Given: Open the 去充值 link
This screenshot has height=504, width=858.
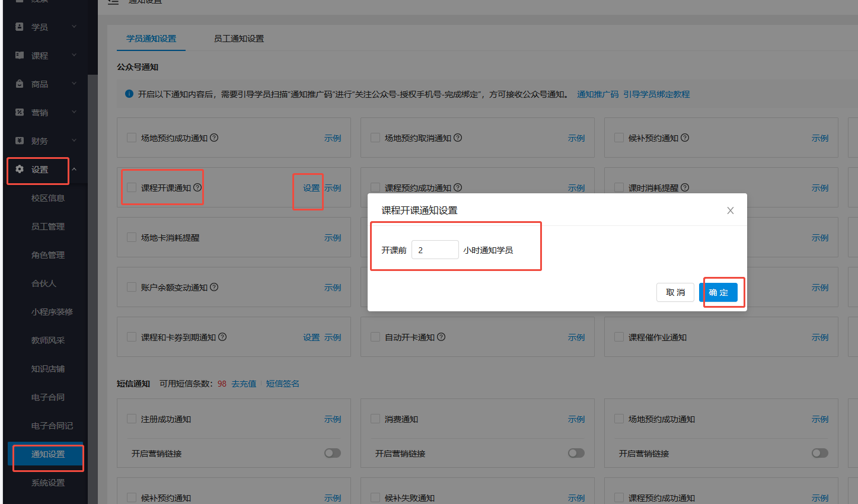Looking at the screenshot, I should tap(244, 384).
